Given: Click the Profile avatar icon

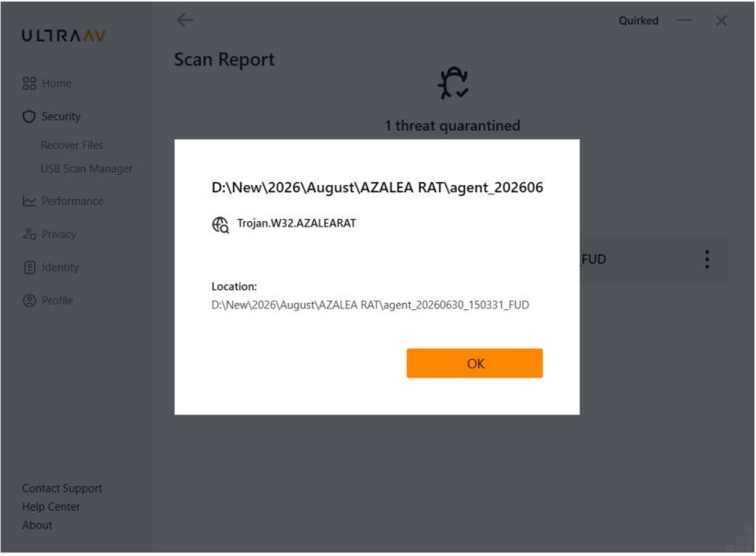Looking at the screenshot, I should (x=29, y=301).
